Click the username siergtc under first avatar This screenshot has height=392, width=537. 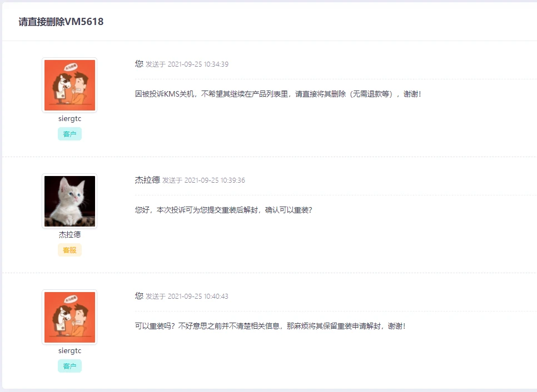coord(69,119)
